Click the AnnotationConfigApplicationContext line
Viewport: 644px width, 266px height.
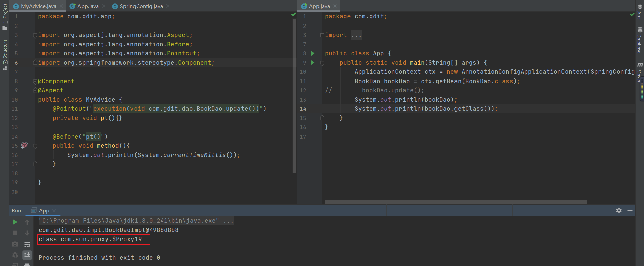tap(495, 72)
